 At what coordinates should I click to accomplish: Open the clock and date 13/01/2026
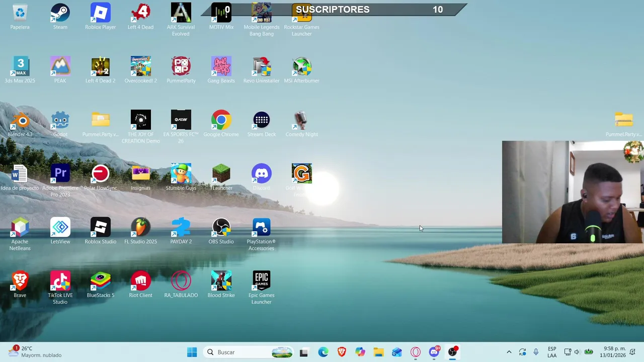(613, 352)
